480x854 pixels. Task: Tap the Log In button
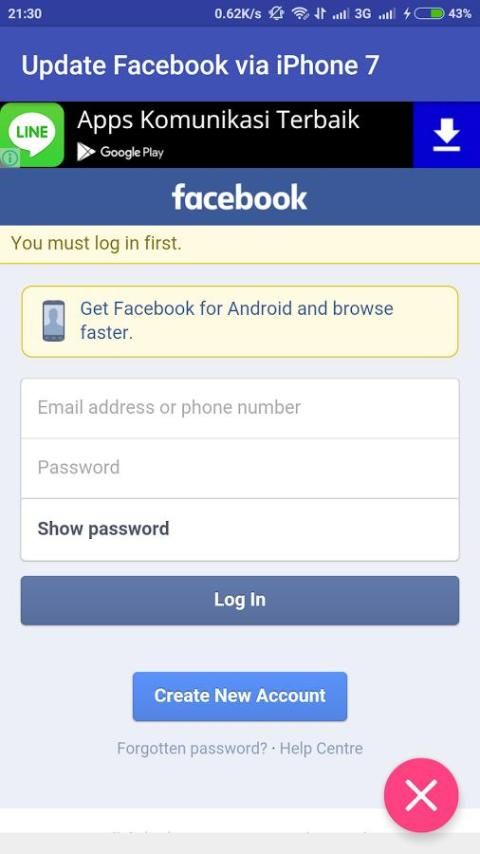(x=240, y=600)
